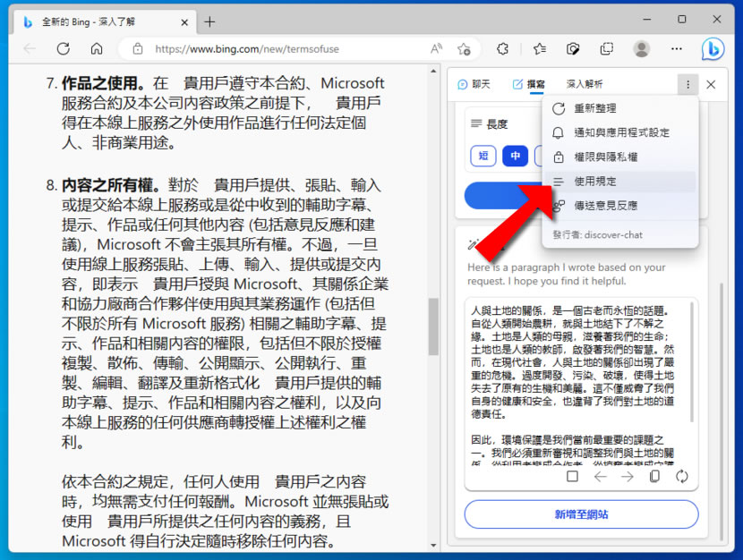Open Browser essentials shield icon
This screenshot has width=743, height=560.
[x=573, y=49]
